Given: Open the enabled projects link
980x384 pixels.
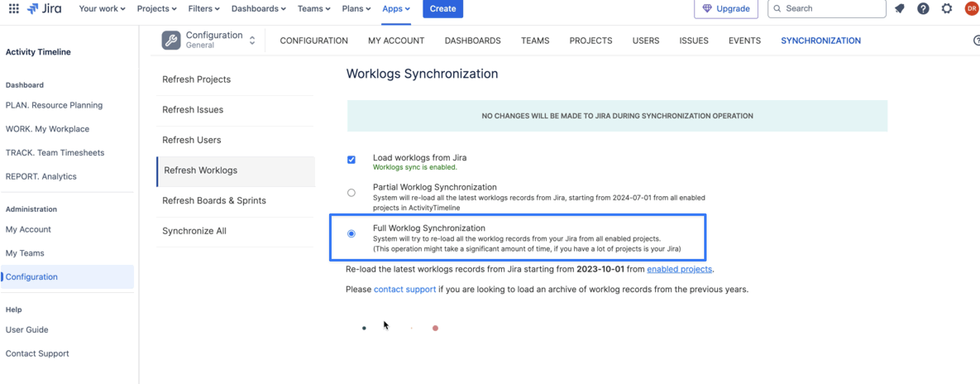Looking at the screenshot, I should coord(679,269).
